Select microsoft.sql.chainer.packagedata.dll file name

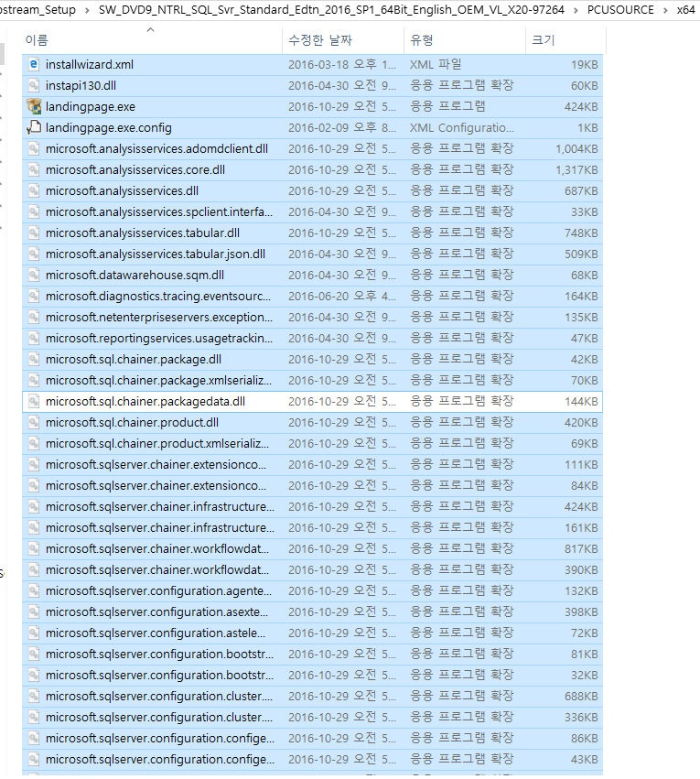click(x=145, y=402)
